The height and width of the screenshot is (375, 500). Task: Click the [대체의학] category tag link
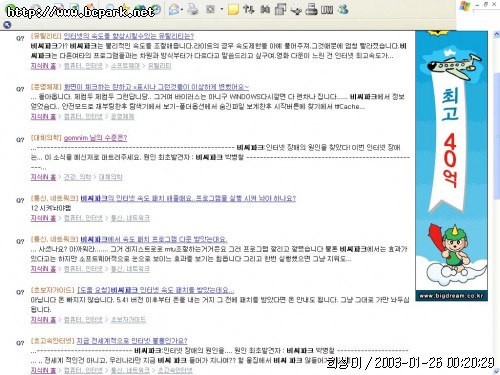46,138
